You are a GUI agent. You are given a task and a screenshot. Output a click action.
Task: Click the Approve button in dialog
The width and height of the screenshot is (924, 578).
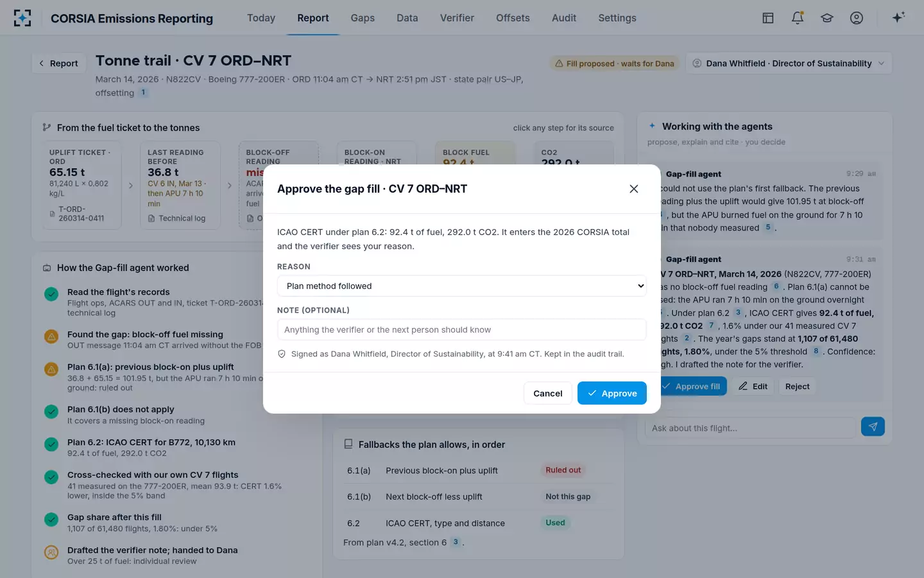[612, 393]
